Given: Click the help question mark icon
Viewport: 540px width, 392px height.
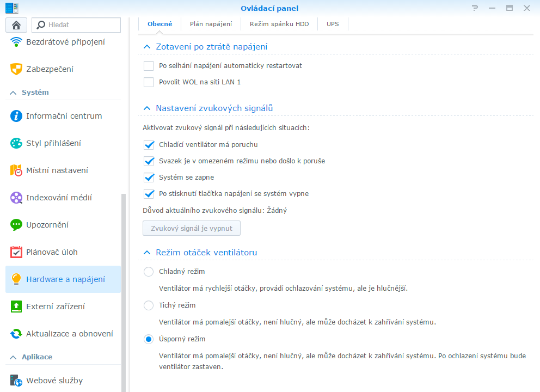Looking at the screenshot, I should 475,8.
